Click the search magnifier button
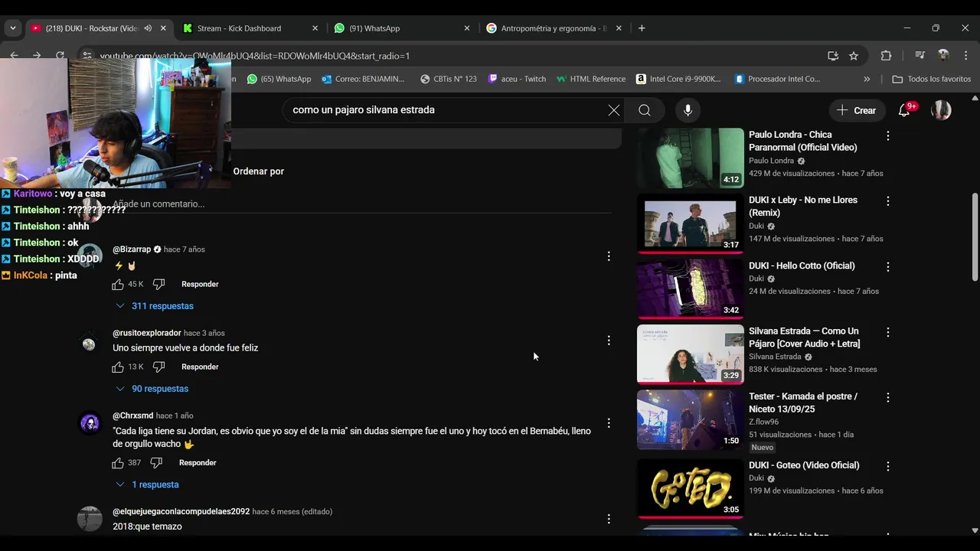The height and width of the screenshot is (551, 980). pyautogui.click(x=645, y=110)
